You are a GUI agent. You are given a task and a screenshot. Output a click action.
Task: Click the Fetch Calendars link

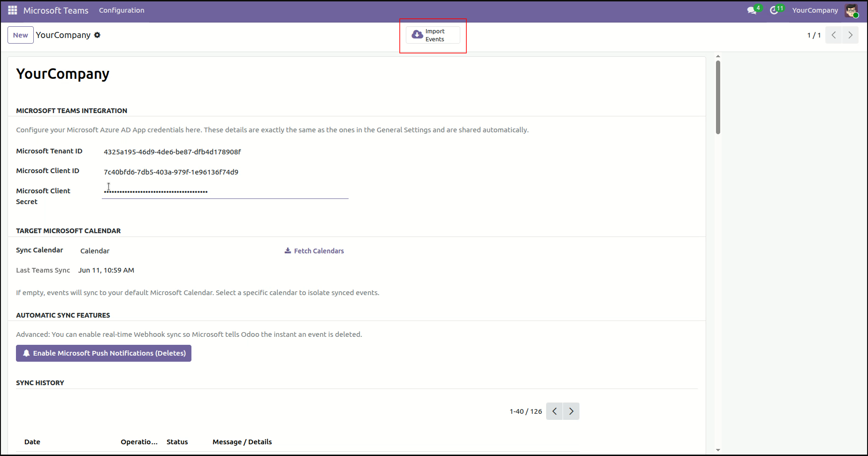point(314,251)
